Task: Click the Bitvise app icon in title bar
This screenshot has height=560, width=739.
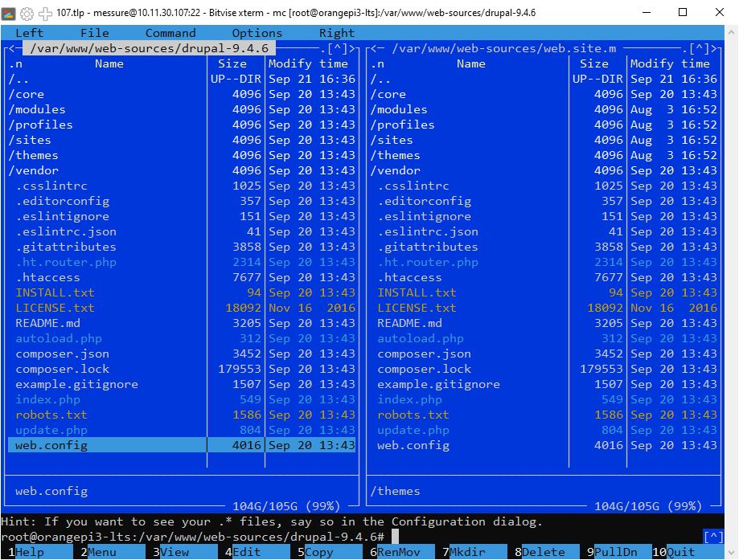Action: 9,13
